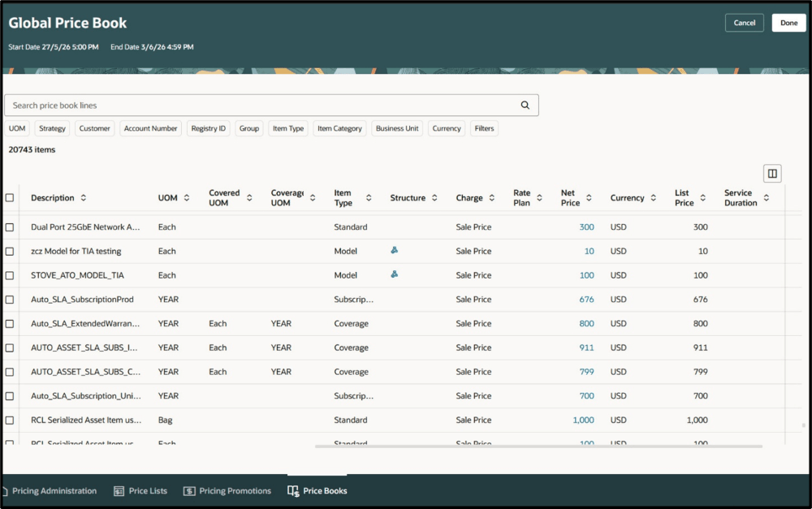Click the horizontal table scrollbar
This screenshot has height=509, width=812.
[x=538, y=446]
